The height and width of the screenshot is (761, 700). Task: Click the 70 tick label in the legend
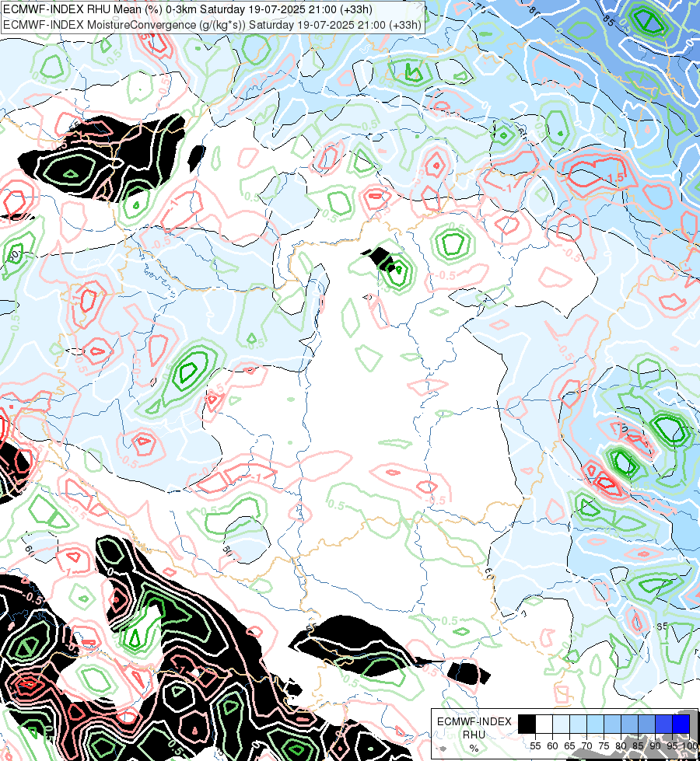(x=586, y=746)
